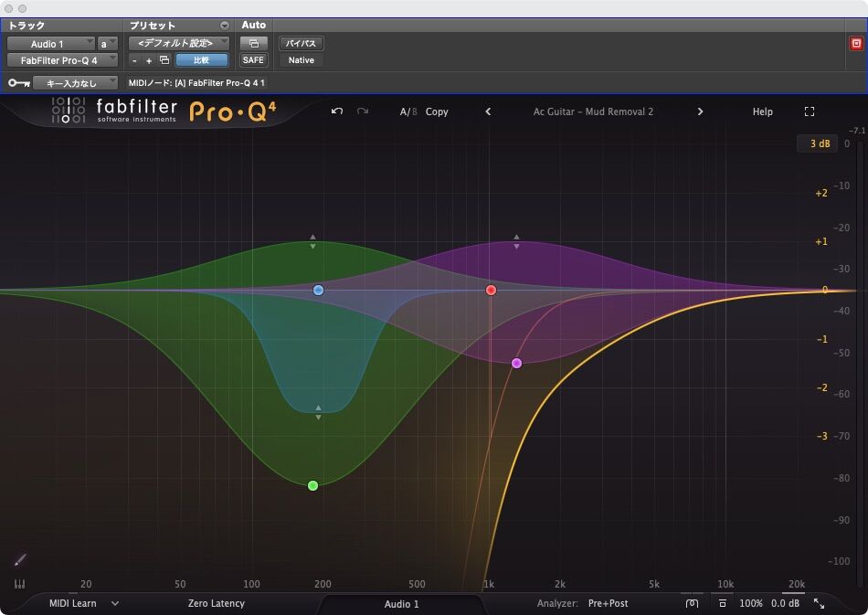Image resolution: width=868 pixels, height=615 pixels.
Task: Toggle the バイパス bypass button
Action: pyautogui.click(x=302, y=43)
